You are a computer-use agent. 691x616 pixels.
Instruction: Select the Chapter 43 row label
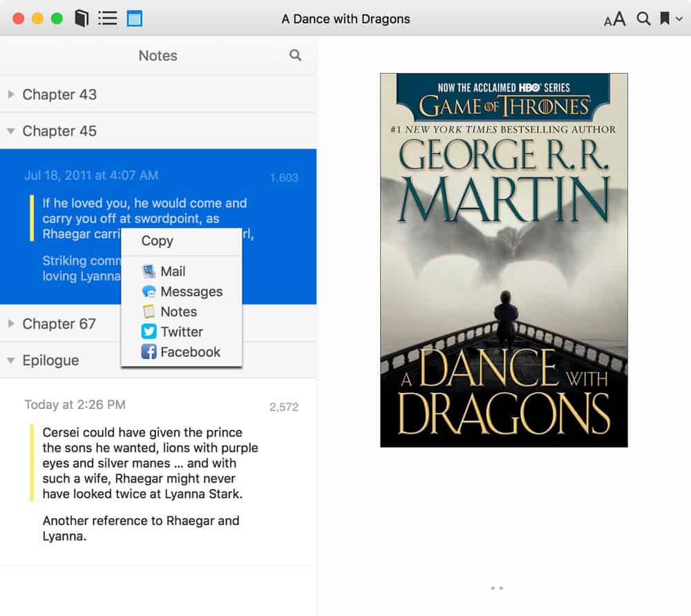59,94
